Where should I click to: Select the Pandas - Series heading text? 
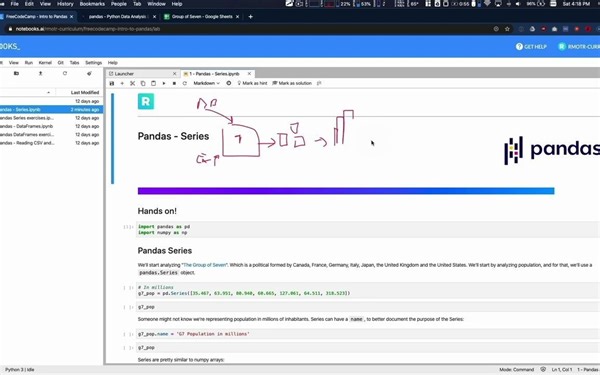[x=173, y=136]
